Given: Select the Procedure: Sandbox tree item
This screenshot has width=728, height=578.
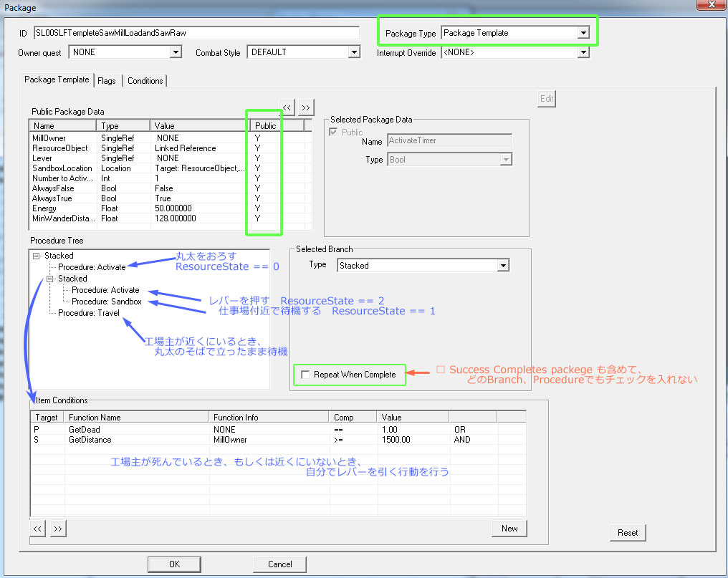Looking at the screenshot, I should [107, 302].
